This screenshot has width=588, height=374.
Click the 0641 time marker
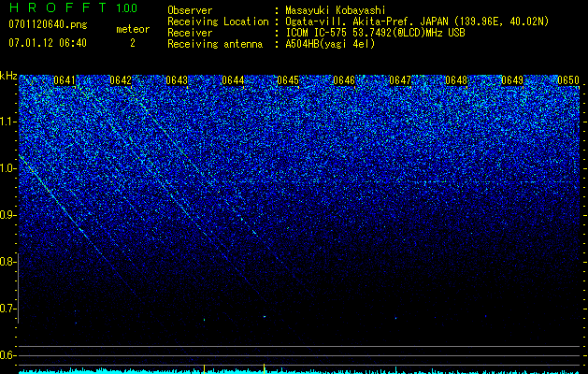coord(65,80)
